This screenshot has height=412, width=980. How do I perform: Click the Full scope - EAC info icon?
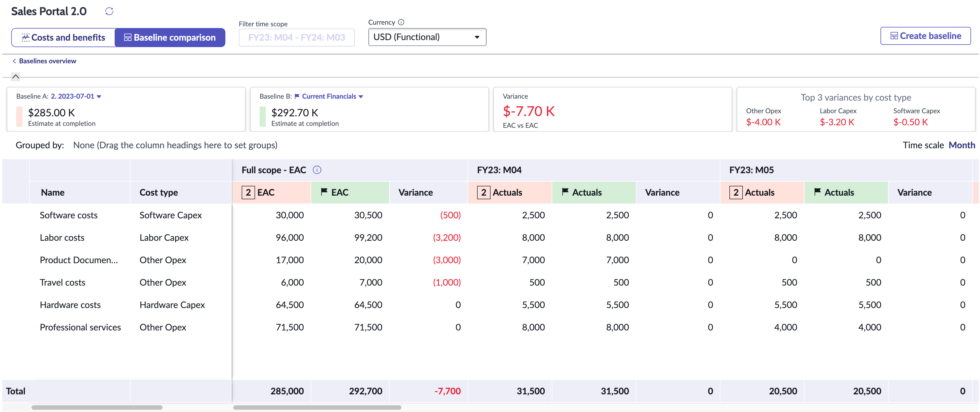(317, 170)
